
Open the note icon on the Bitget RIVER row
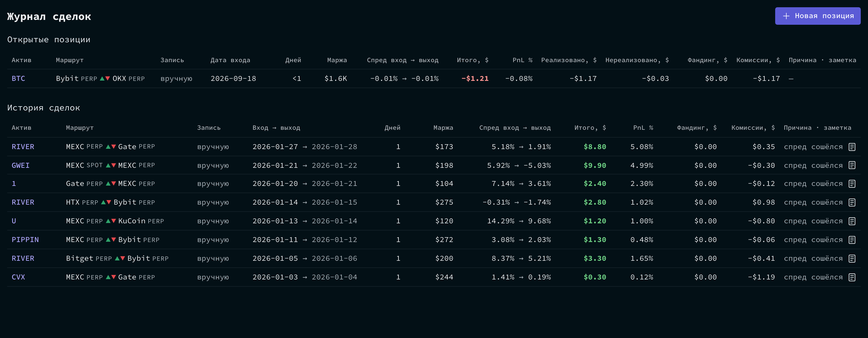tap(852, 259)
